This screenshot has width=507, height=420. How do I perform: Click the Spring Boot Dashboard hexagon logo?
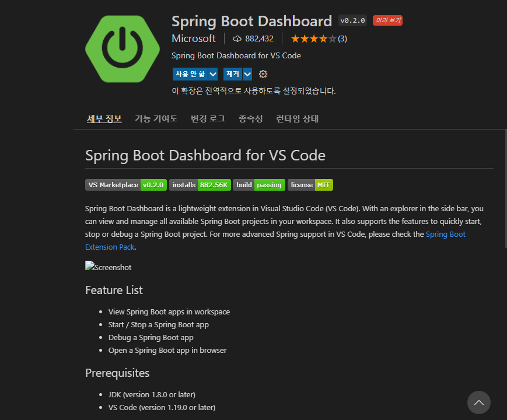click(122, 49)
